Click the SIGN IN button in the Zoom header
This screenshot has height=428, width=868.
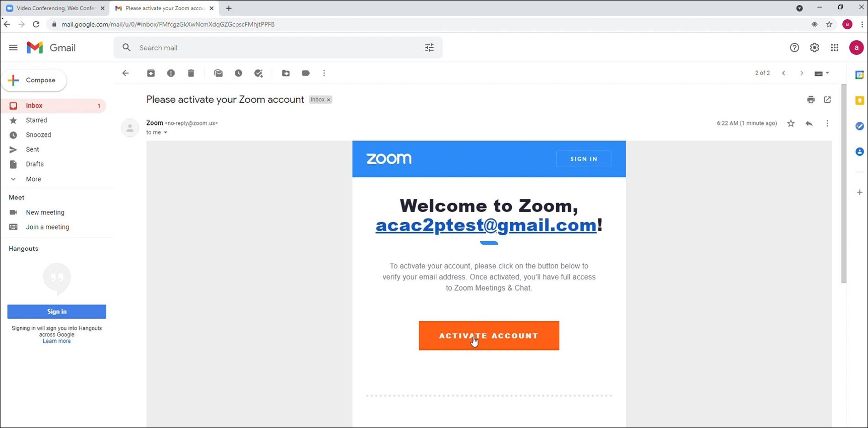pyautogui.click(x=583, y=159)
